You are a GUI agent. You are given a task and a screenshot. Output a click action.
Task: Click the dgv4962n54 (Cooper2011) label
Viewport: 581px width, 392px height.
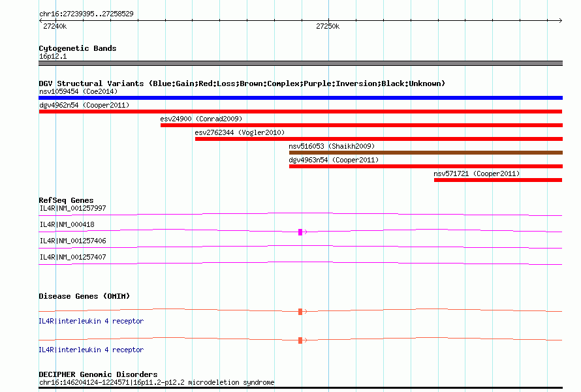(x=84, y=105)
